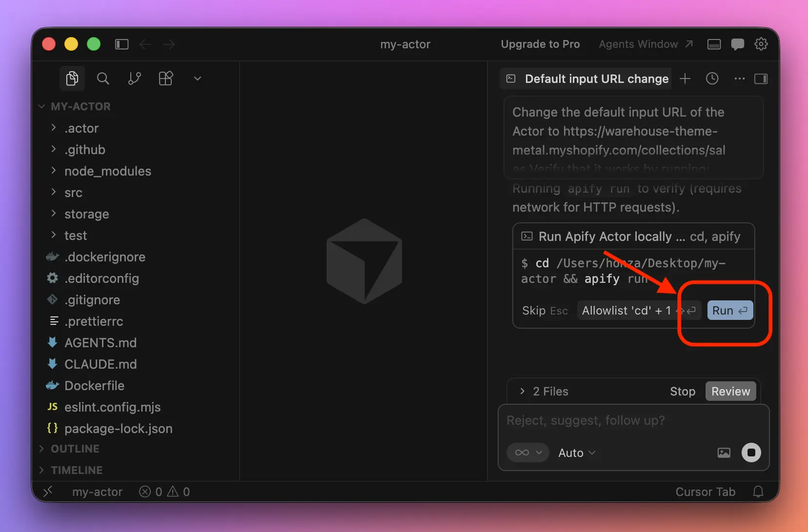Start a new chat with plus icon
The height and width of the screenshot is (532, 808).
click(685, 79)
